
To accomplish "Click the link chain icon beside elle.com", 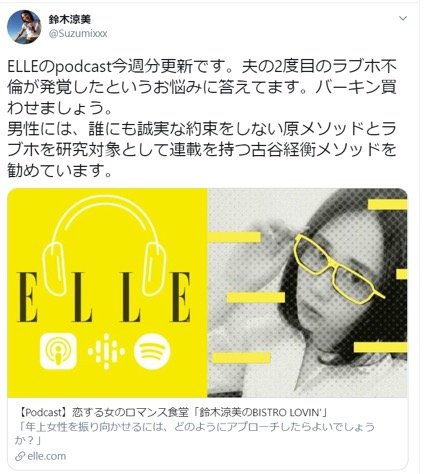I will tap(20, 456).
